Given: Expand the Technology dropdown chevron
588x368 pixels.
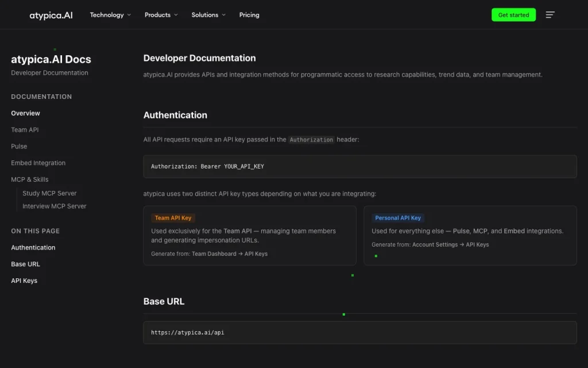Looking at the screenshot, I should point(129,15).
